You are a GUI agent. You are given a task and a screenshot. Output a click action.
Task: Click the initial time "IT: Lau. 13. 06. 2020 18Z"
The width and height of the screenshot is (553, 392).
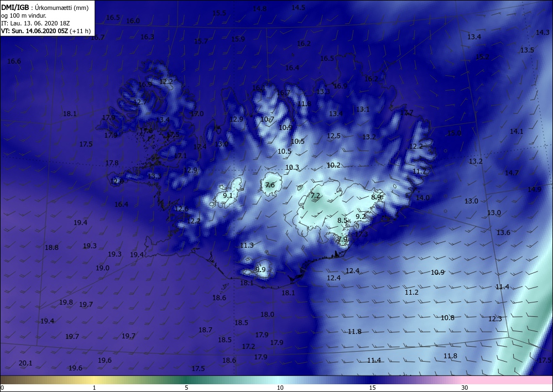coord(35,23)
